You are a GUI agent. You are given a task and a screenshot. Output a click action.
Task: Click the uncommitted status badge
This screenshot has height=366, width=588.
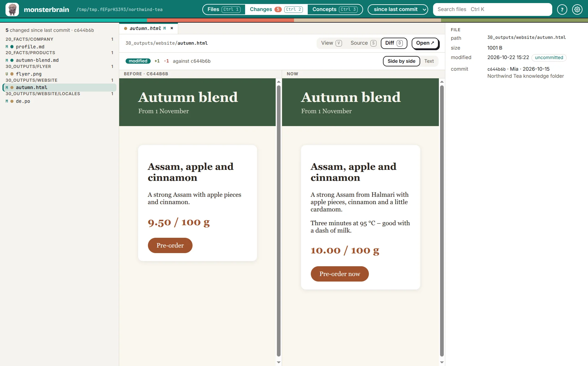click(549, 58)
